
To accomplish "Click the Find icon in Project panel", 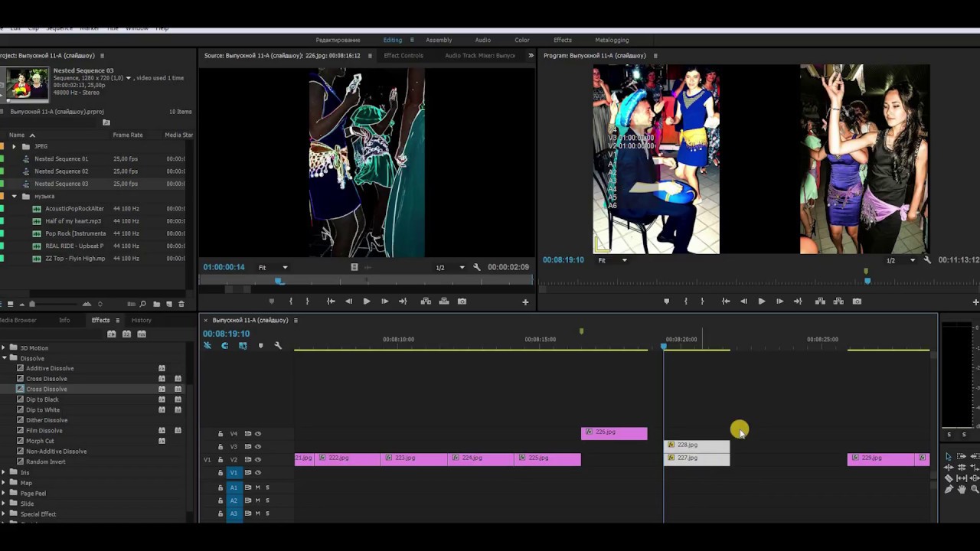I will tap(144, 305).
